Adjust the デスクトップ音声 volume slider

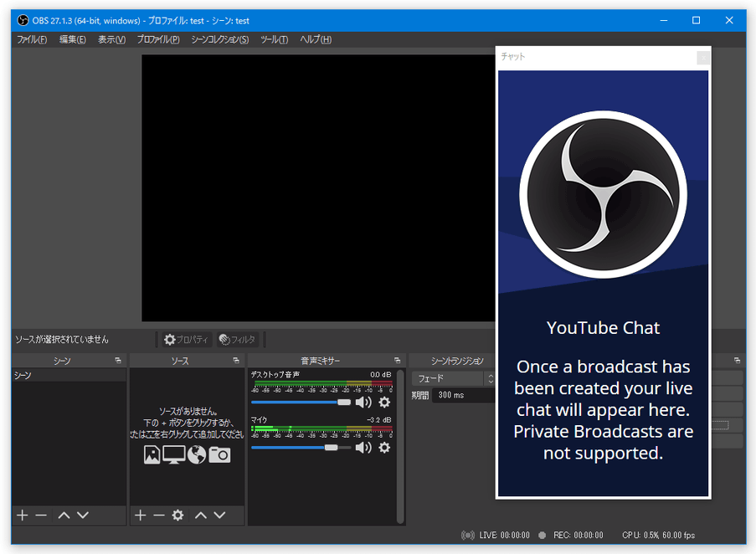coord(301,403)
